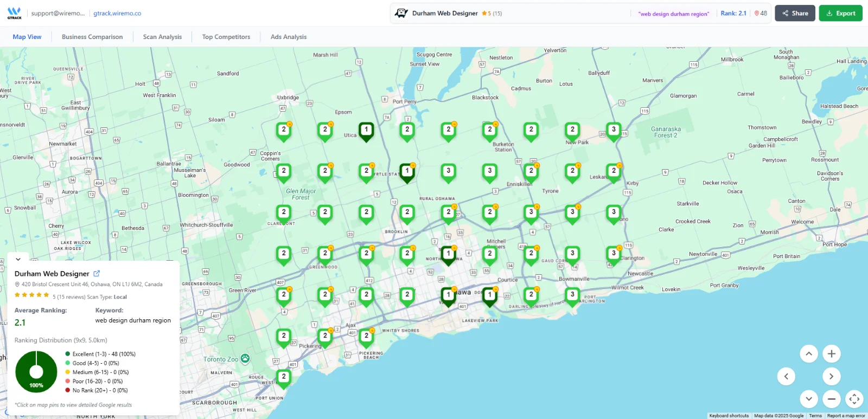Screen dimensions: 868x419
Task: Zoom in on the map
Action: (831, 354)
